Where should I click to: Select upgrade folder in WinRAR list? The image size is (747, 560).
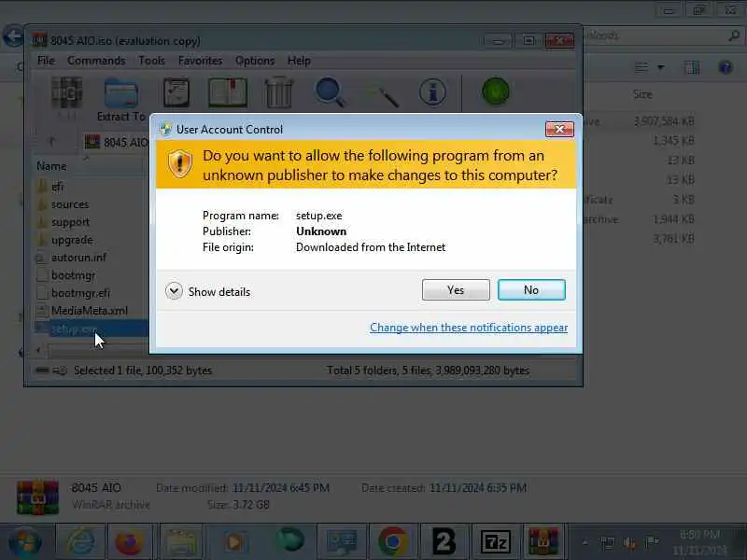pos(72,240)
